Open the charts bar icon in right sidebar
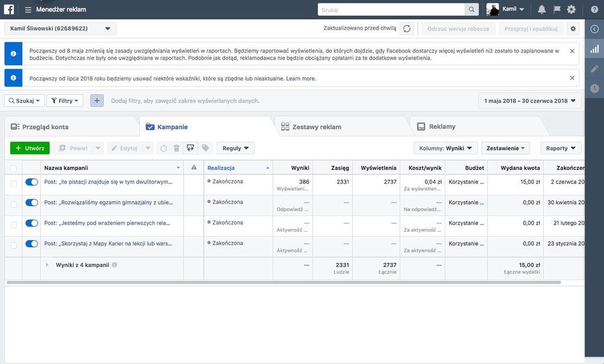 coord(595,49)
